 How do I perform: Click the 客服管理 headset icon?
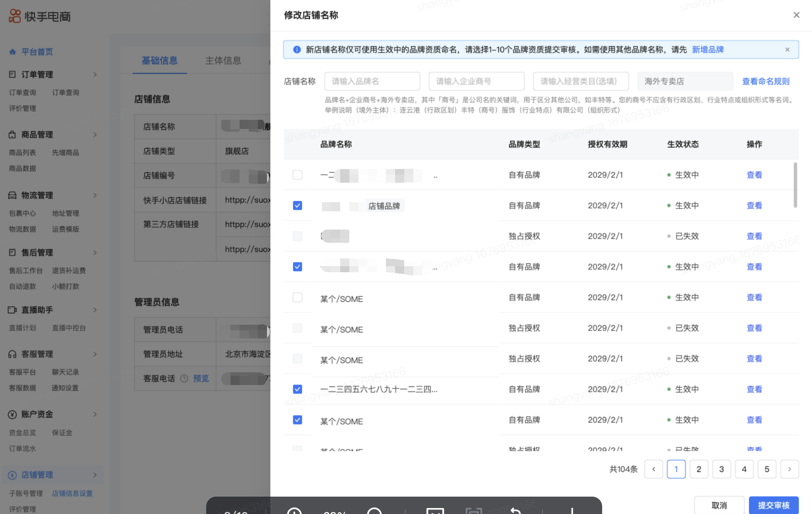(x=12, y=354)
